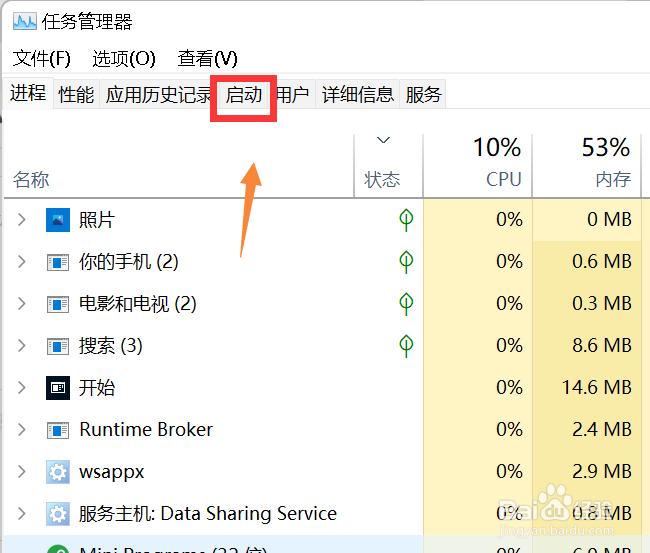Image resolution: width=650 pixels, height=553 pixels.
Task: Sort by the 10% CPU column header
Action: tap(478, 166)
